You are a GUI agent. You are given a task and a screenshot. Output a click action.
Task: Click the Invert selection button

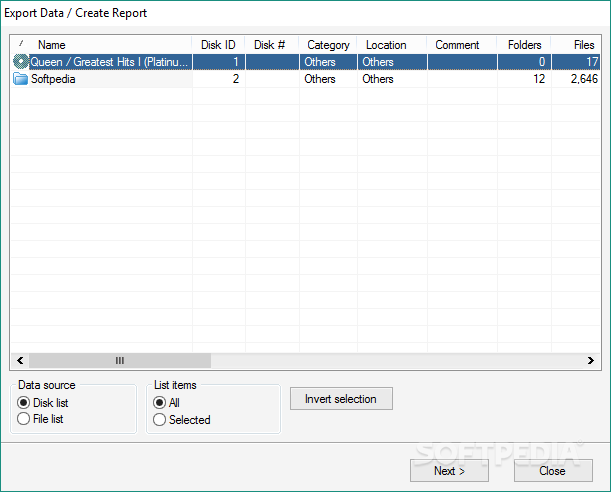[x=341, y=399]
